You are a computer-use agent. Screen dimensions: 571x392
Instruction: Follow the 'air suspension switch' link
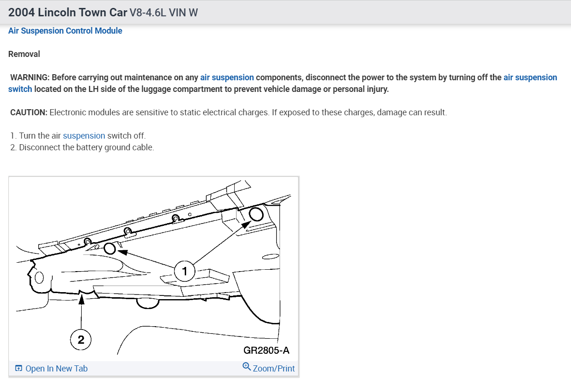pos(530,77)
